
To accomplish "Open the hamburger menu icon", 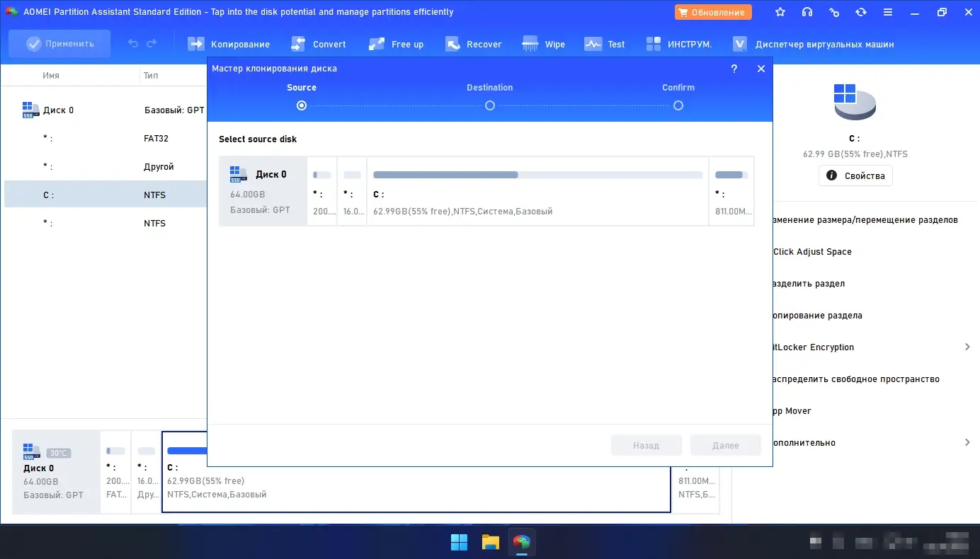I will [888, 12].
